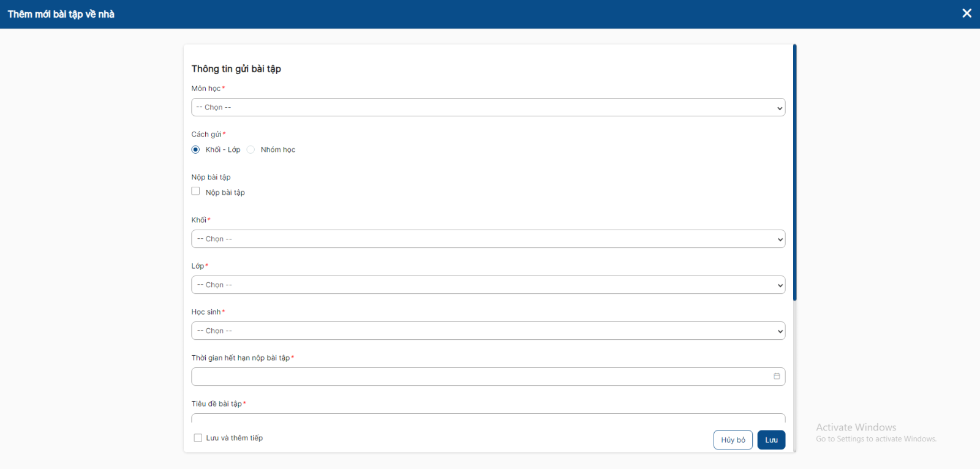Expand the Khối dropdown
Image resolution: width=980 pixels, height=469 pixels.
pos(488,239)
